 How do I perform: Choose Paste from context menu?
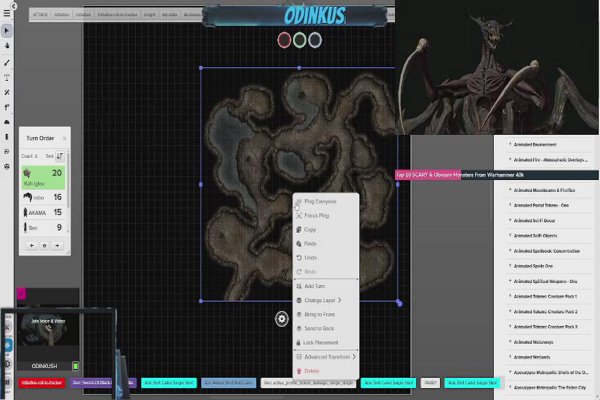pos(326,243)
